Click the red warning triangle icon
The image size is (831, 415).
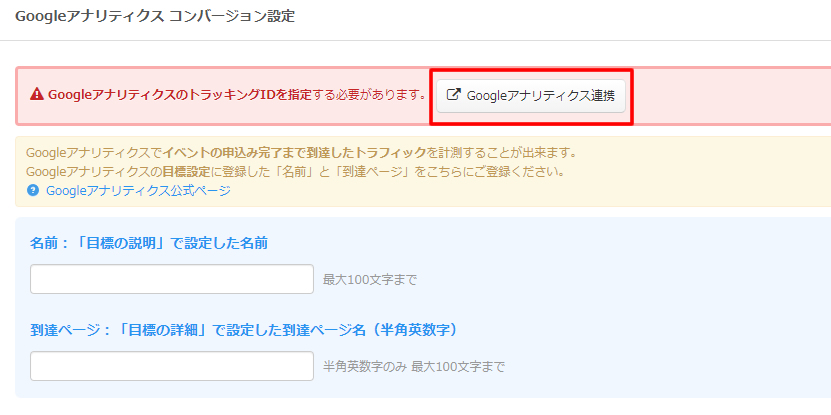tap(37, 96)
